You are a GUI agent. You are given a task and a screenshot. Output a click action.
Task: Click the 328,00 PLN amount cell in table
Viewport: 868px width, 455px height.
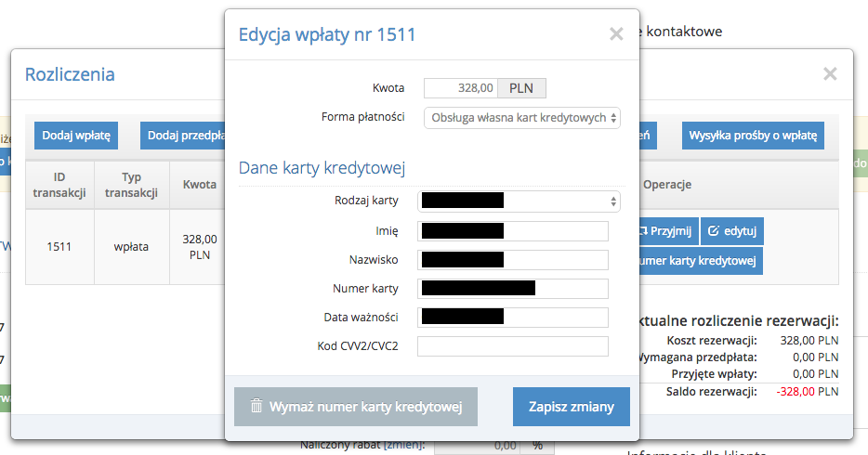[x=200, y=247]
